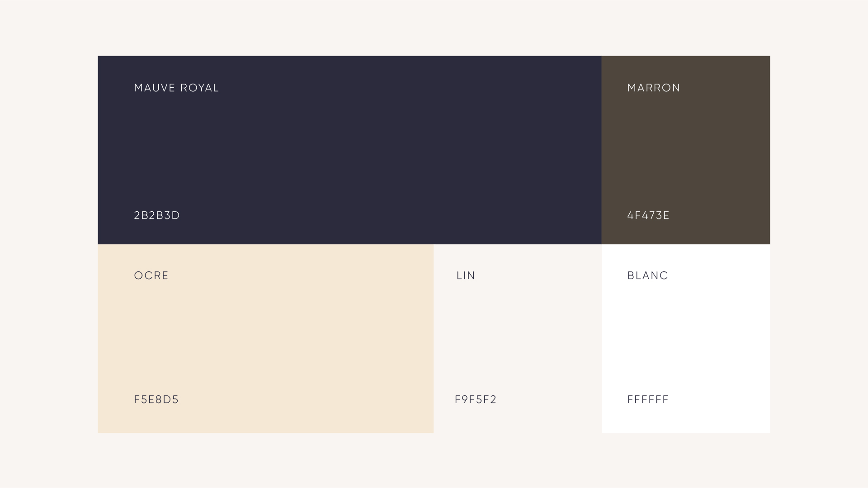Click the F5E8D5 hex code text
Screen dimensions: 868x489
156,400
